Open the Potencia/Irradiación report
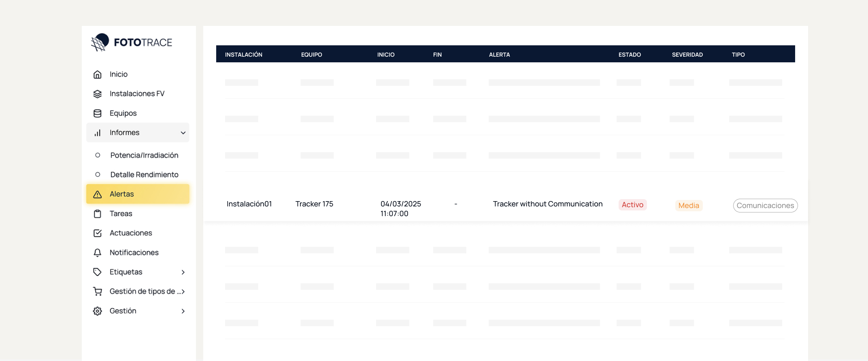 (144, 155)
